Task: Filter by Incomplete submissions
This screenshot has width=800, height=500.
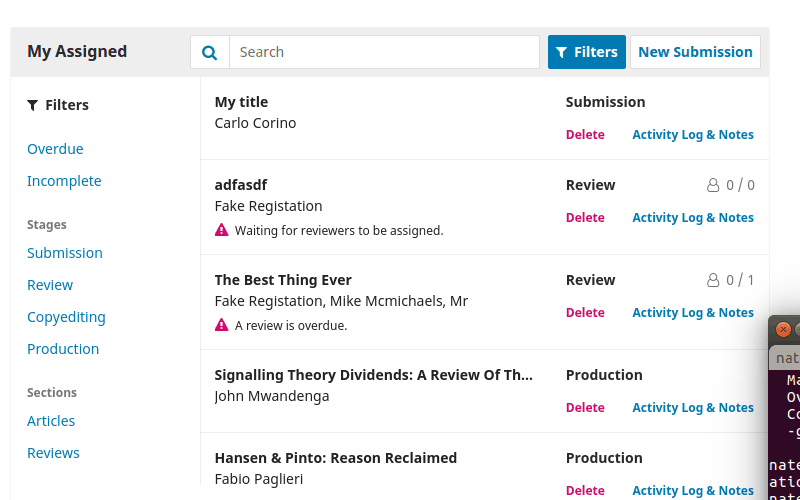Action: click(64, 181)
